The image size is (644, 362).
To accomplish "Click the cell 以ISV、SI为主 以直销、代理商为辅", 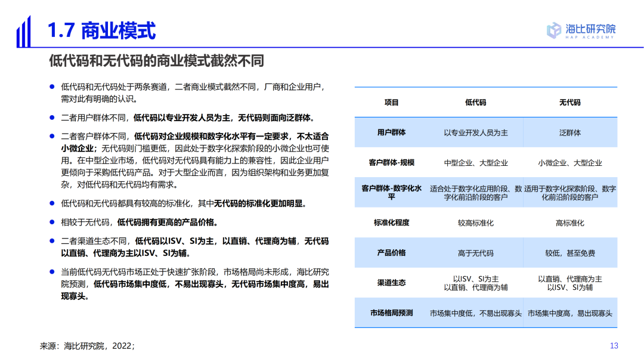I will (x=476, y=283).
